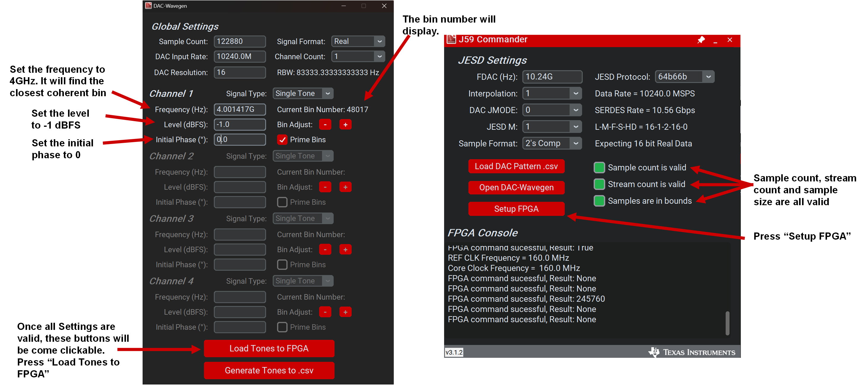Click the Texas Instruments logo
Image resolution: width=868 pixels, height=386 pixels.
pos(691,352)
